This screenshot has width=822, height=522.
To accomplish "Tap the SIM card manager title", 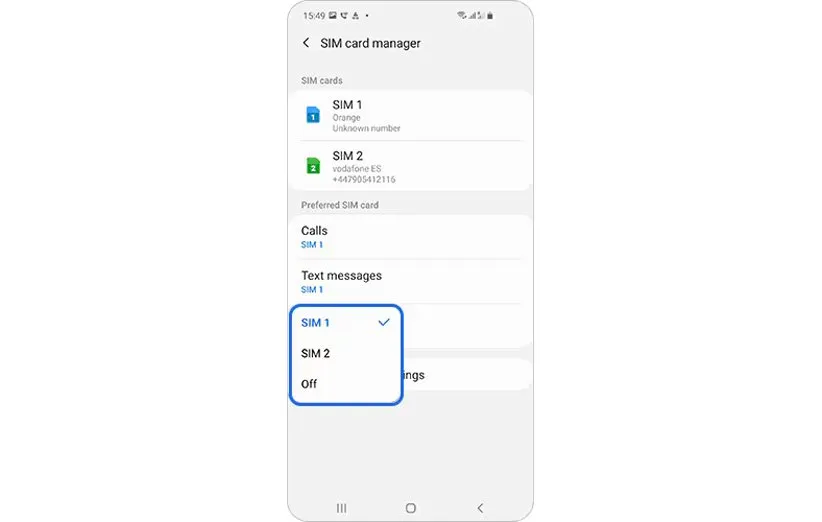I will tap(370, 43).
